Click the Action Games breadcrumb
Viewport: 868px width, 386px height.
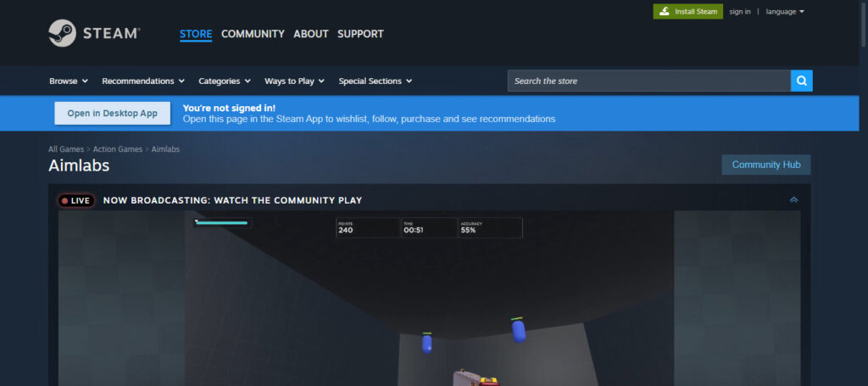click(117, 149)
